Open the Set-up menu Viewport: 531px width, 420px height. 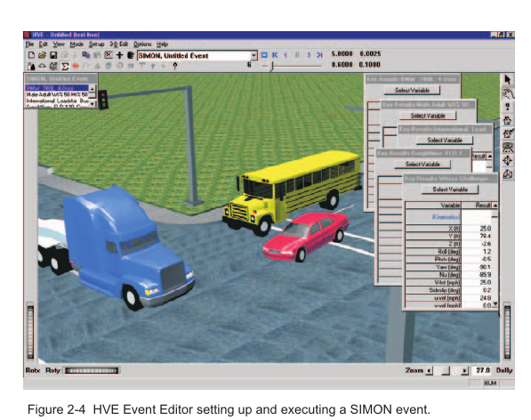[x=97, y=44]
